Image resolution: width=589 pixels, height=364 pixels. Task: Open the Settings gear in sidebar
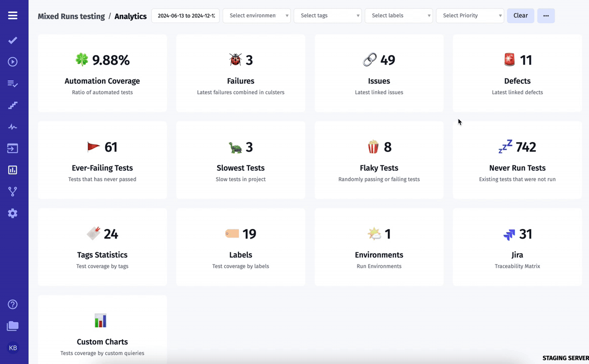pos(13,213)
